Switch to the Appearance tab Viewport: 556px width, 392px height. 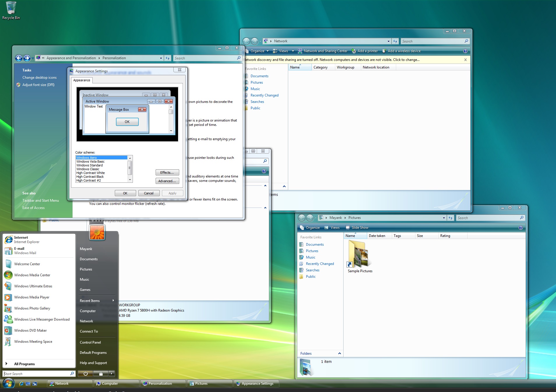click(82, 80)
